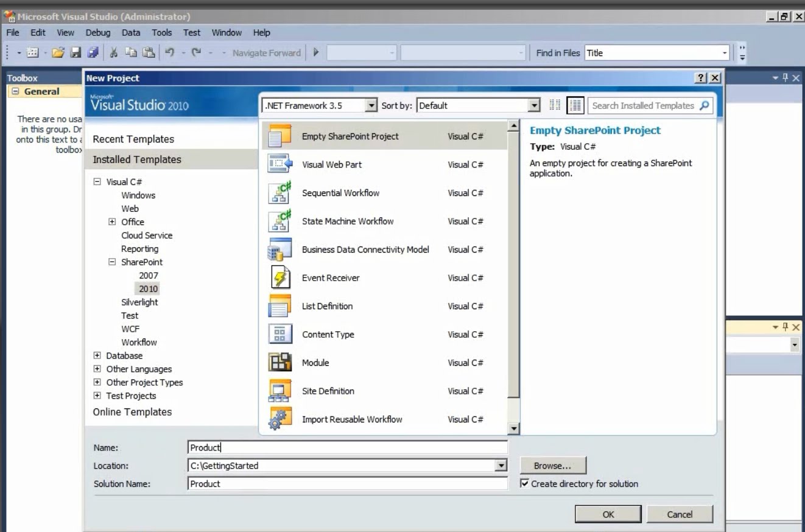This screenshot has width=805, height=532.
Task: Open the .NET Framework version dropdown
Action: (370, 105)
